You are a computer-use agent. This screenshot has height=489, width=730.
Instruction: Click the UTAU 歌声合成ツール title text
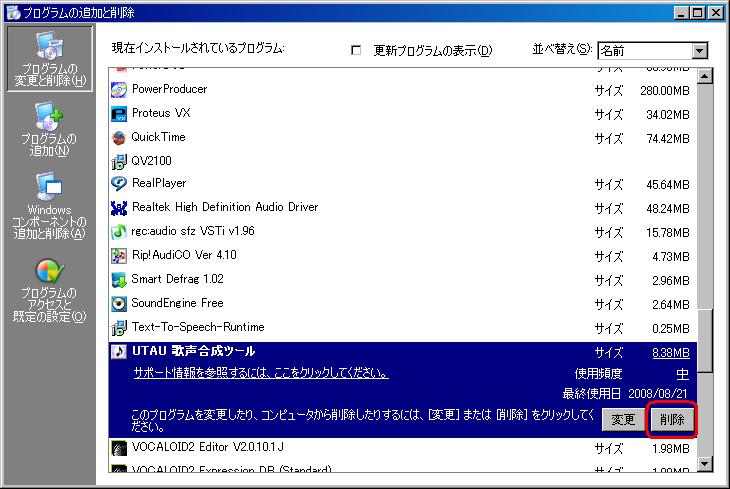193,351
